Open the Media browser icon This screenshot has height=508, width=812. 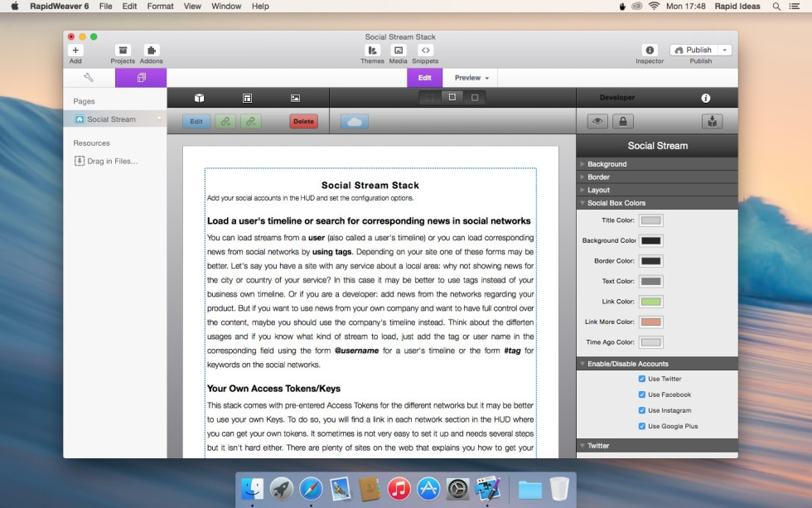click(399, 51)
